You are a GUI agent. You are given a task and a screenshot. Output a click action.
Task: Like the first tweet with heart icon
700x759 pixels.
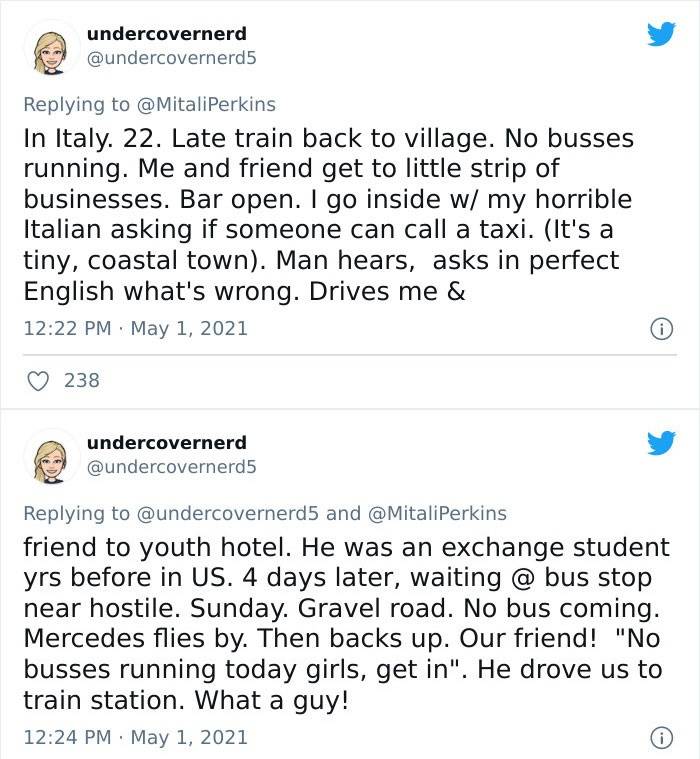[38, 381]
